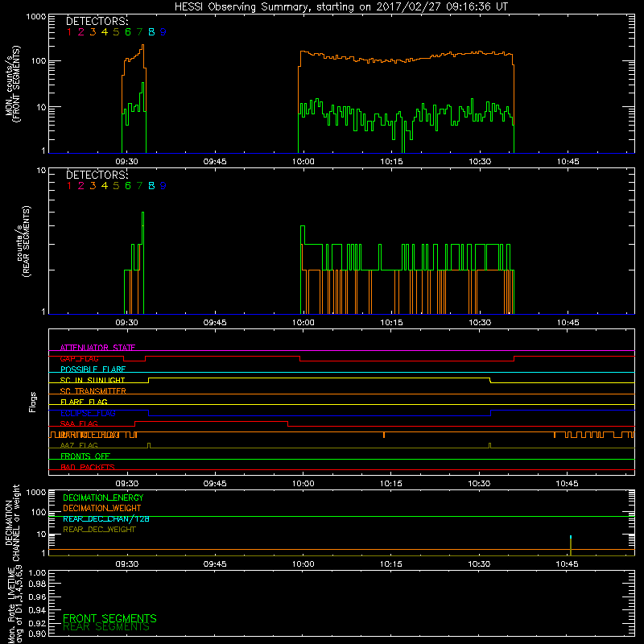Click the 'DECIMATION_WEIGHT' legend entry
The width and height of the screenshot is (644, 644).
tap(102, 509)
